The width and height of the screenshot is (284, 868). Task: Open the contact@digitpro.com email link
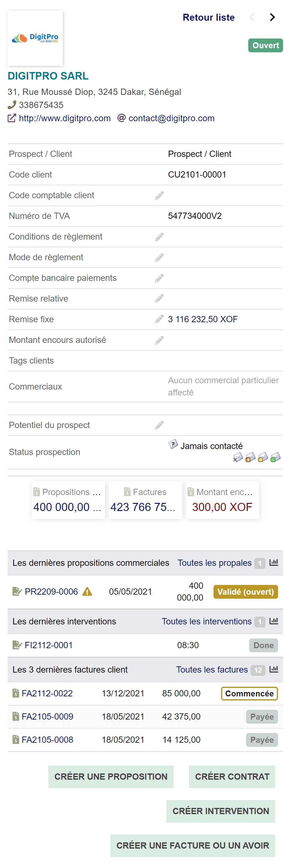click(x=171, y=118)
